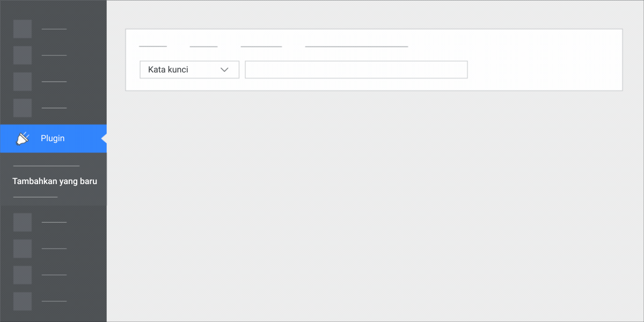Click Tambahkan yang baru
The height and width of the screenshot is (322, 644).
click(54, 181)
